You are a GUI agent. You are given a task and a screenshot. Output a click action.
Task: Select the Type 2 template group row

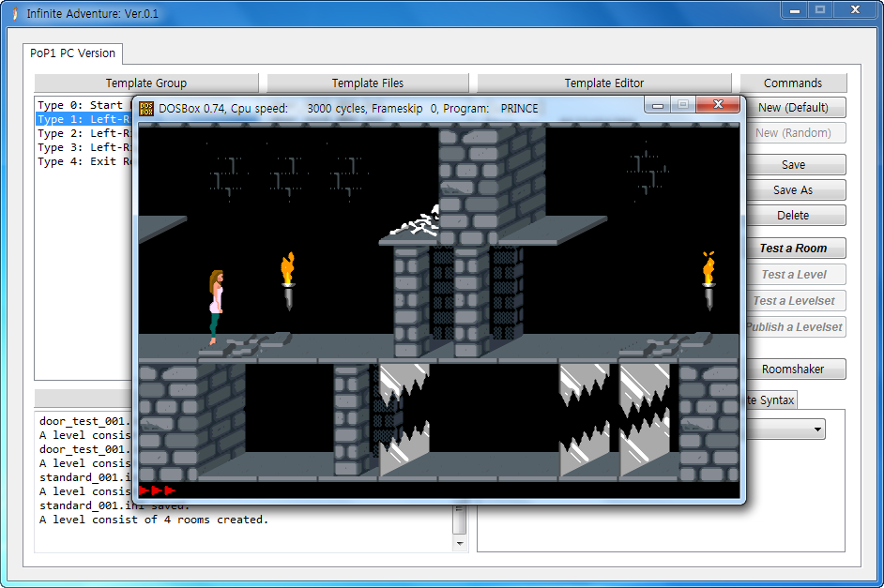click(84, 133)
